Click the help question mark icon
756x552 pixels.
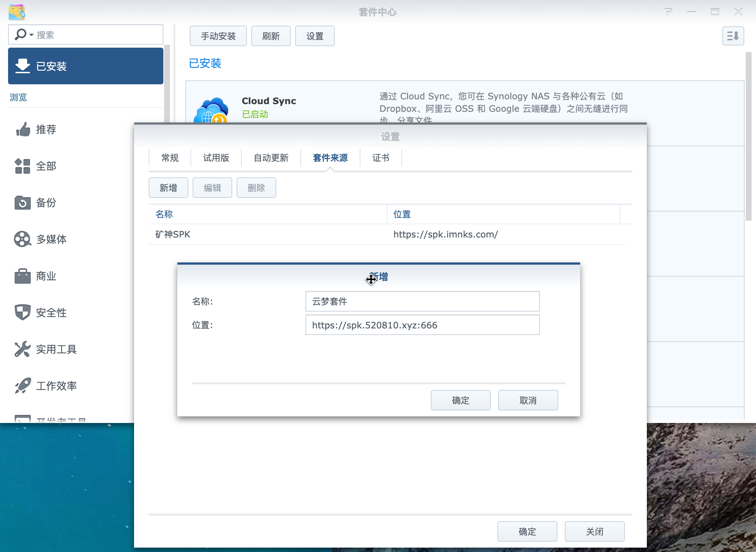pos(668,12)
